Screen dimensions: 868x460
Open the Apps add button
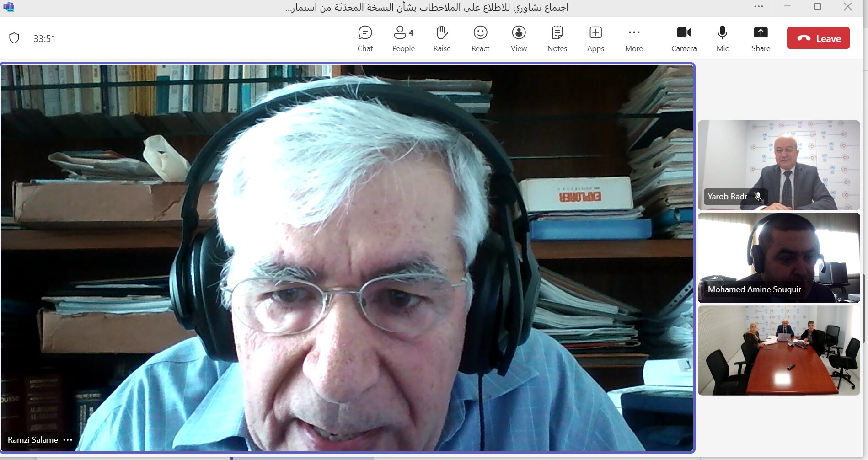click(x=595, y=39)
